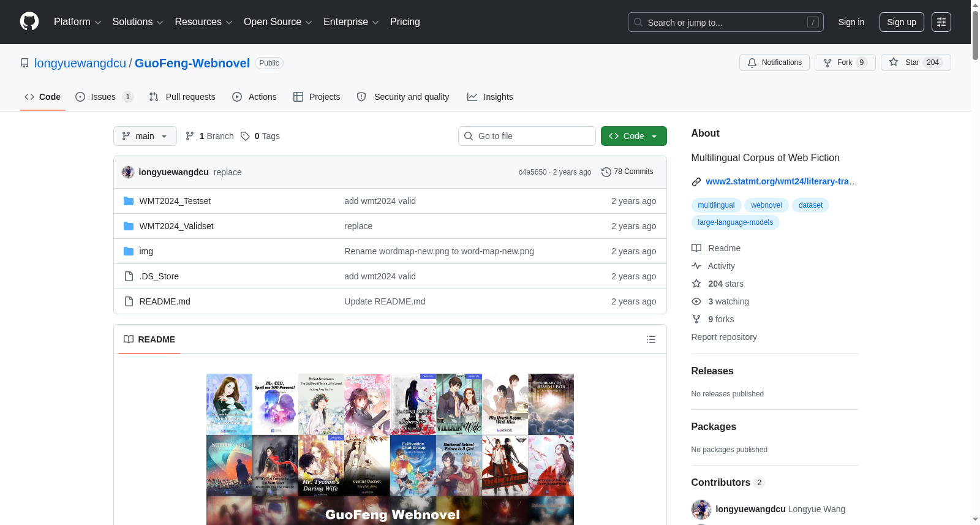This screenshot has width=980, height=525.
Task: Open the 'Update README.md' commit message
Action: 385,301
